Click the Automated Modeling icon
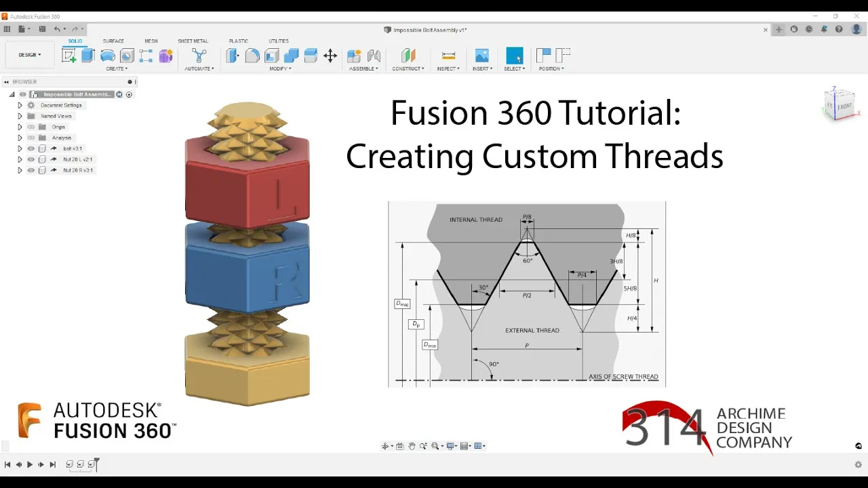This screenshot has width=868, height=488. (199, 56)
